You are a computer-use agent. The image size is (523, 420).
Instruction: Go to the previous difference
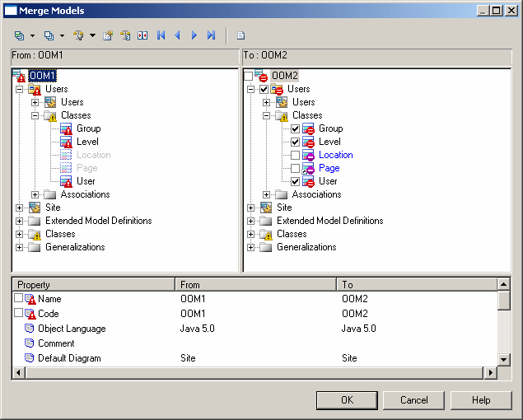177,35
